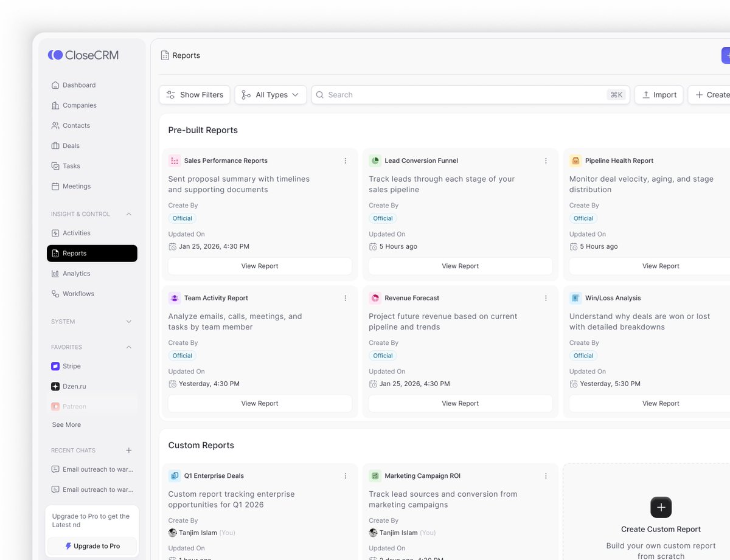The width and height of the screenshot is (730, 560).
Task: Open the three-dot menu on Revenue Forecast
Action: coord(546,299)
